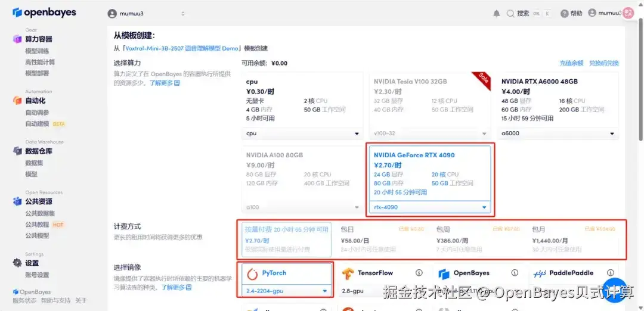
Task: Open the OpenBayes logo home
Action: click(x=44, y=13)
